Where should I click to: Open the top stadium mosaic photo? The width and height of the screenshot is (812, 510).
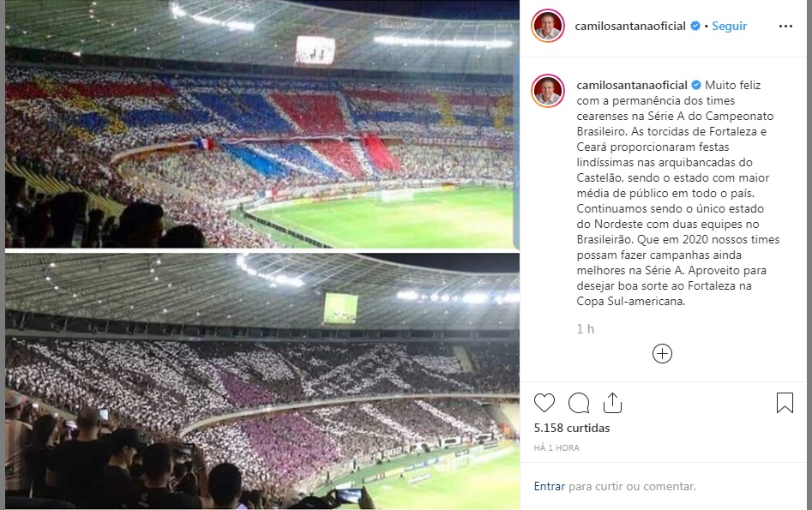tap(262, 124)
